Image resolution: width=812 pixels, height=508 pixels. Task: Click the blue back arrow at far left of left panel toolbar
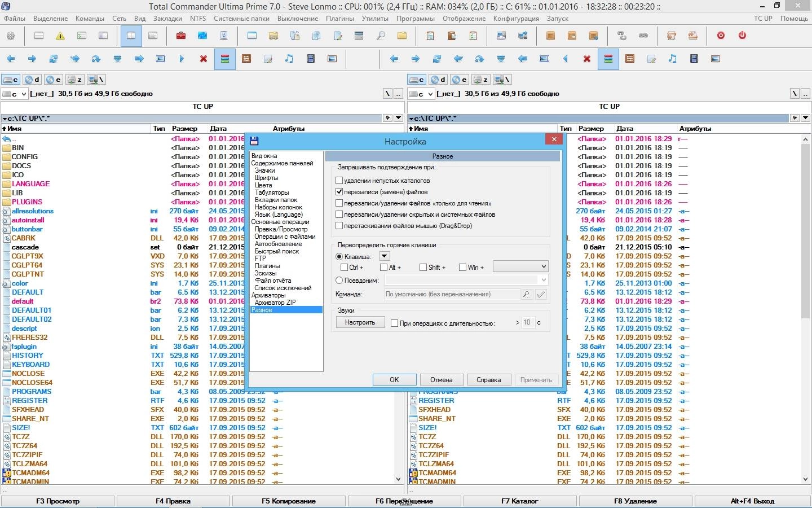pyautogui.click(x=11, y=59)
